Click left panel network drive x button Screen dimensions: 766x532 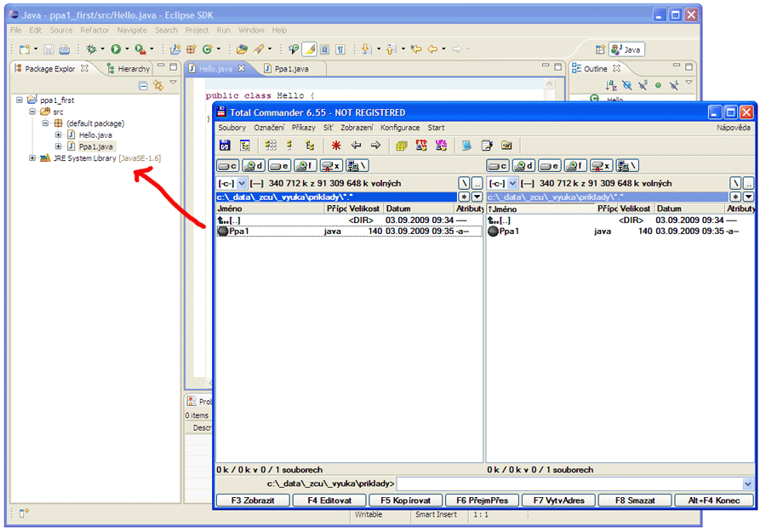tap(331, 166)
